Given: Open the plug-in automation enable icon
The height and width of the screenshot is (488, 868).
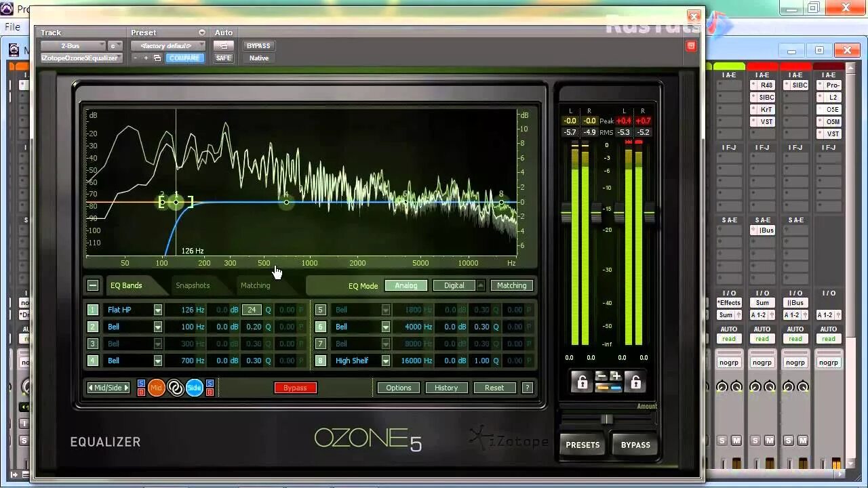Looking at the screenshot, I should point(223,45).
